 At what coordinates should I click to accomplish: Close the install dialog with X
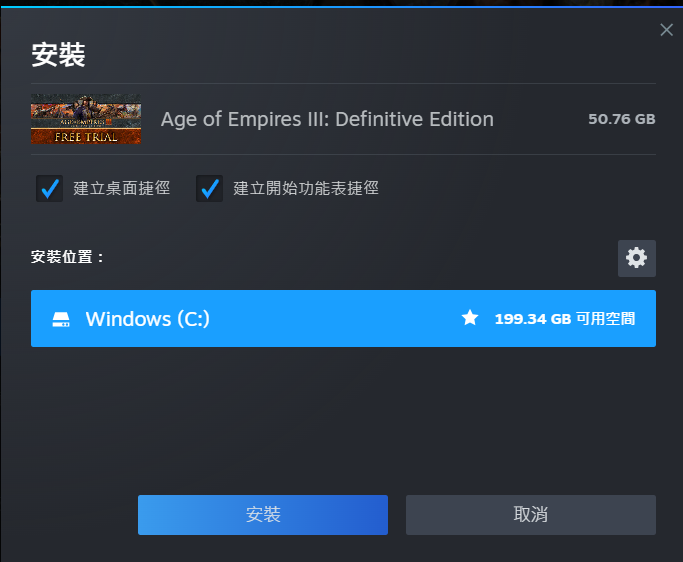click(667, 30)
